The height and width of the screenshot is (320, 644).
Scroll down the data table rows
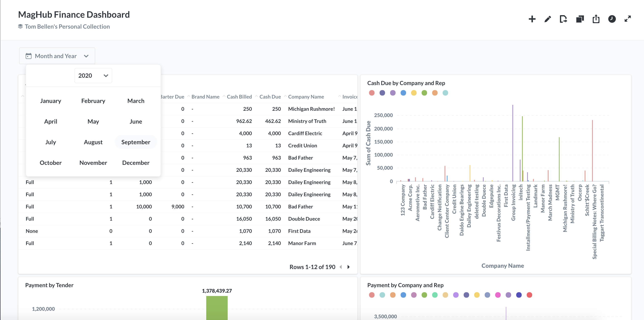349,267
